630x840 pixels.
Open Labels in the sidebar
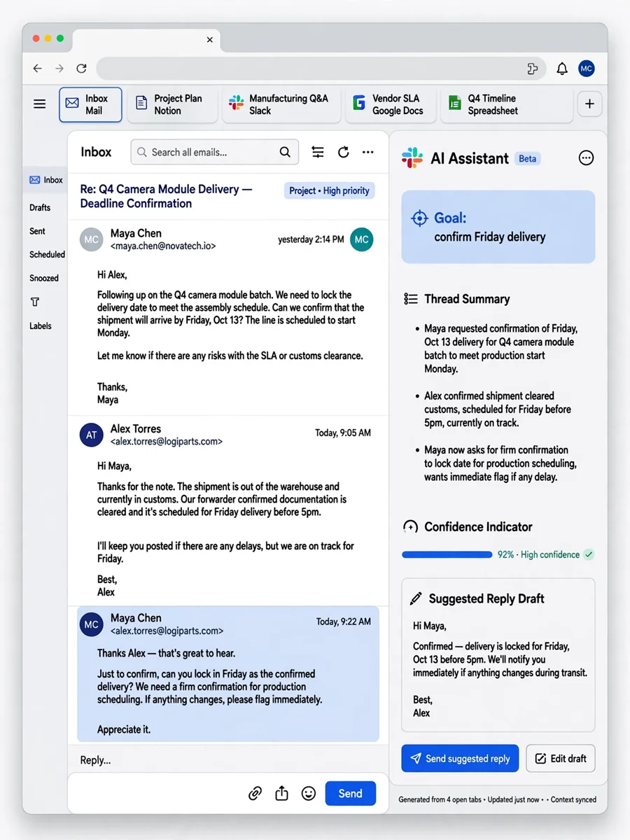pos(41,325)
